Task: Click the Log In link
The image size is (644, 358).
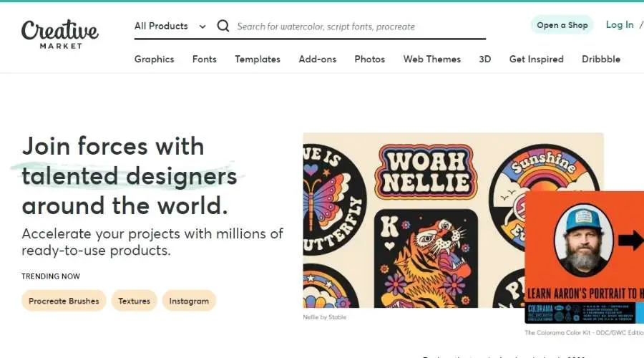Action: coord(620,24)
